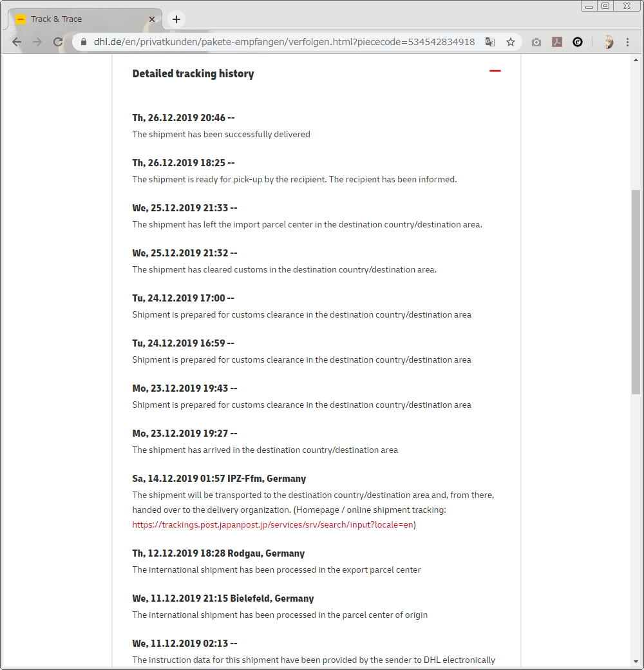Reload the DHL tracking page

[x=58, y=42]
